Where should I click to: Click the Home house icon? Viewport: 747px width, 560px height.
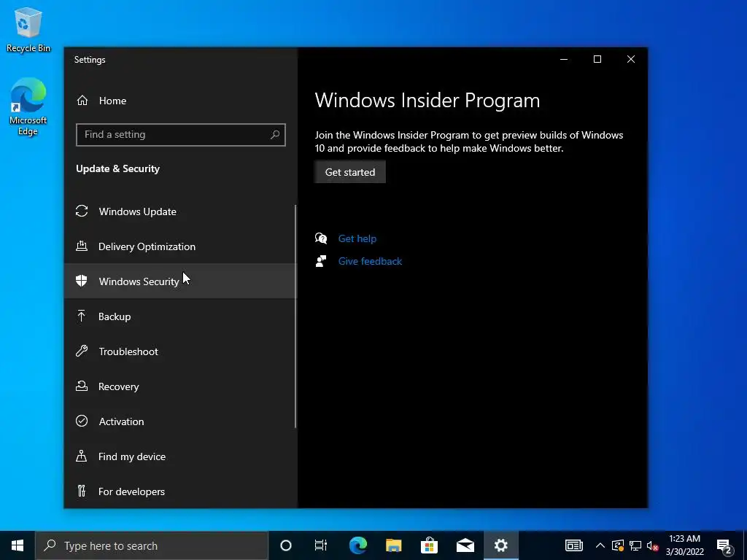click(82, 101)
